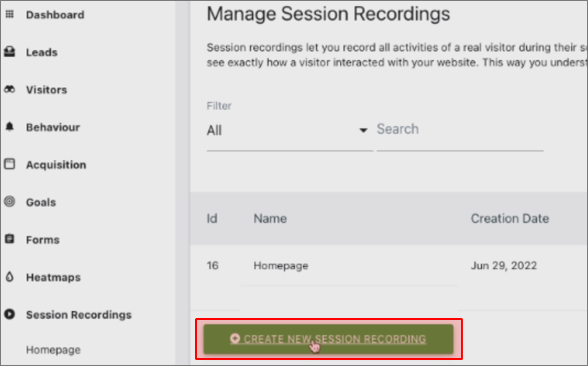Click the Goals target icon
This screenshot has width=588, height=366.
click(x=9, y=202)
